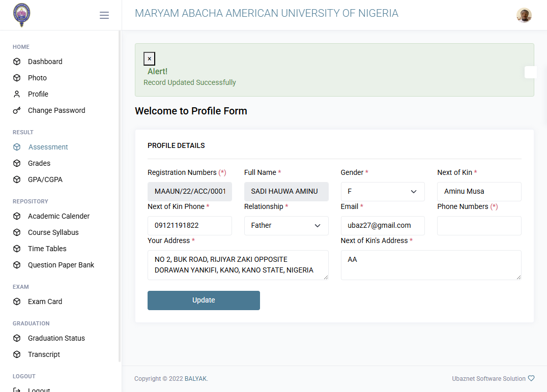547x392 pixels.
Task: Go to GPA/CGPA in sidebar
Action: point(45,180)
